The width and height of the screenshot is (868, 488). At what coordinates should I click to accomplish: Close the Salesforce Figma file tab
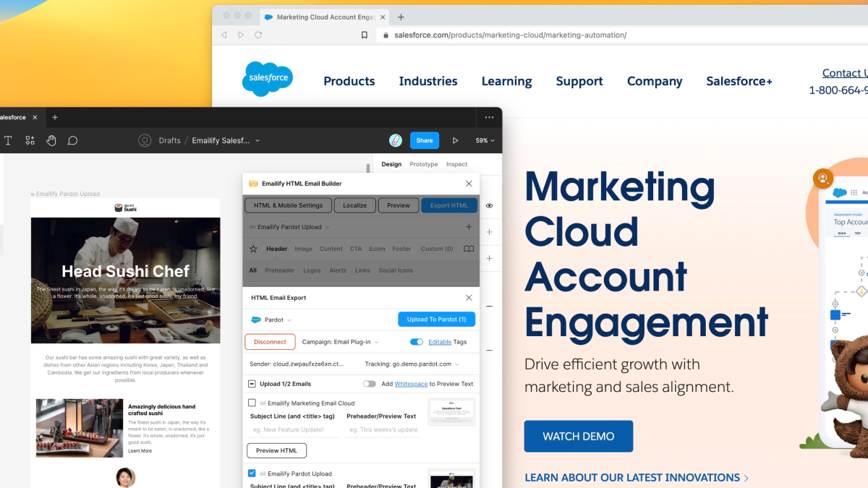(x=35, y=117)
